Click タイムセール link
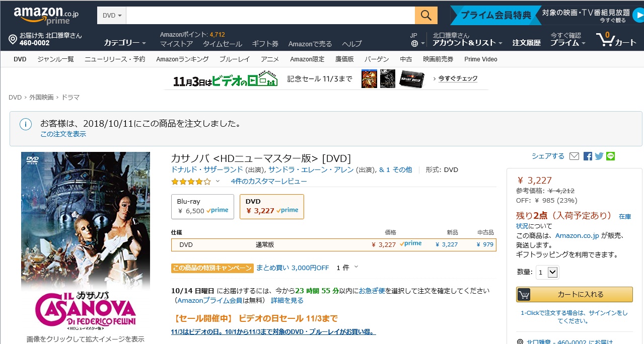This screenshot has width=644, height=344. click(223, 44)
